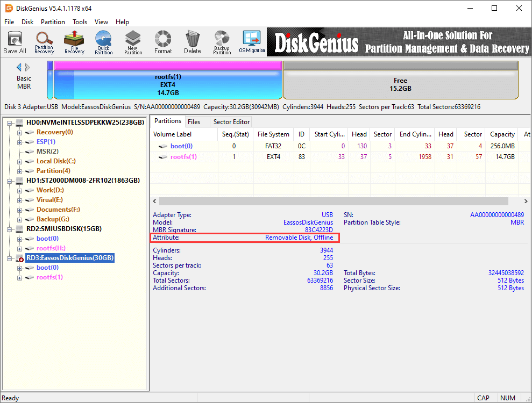This screenshot has height=403, width=532.
Task: Switch to the Sector Editor tab
Action: (231, 122)
